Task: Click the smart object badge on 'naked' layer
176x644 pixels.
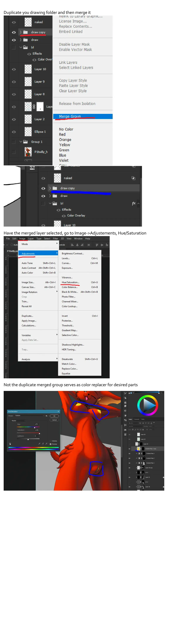Action: [133, 178]
